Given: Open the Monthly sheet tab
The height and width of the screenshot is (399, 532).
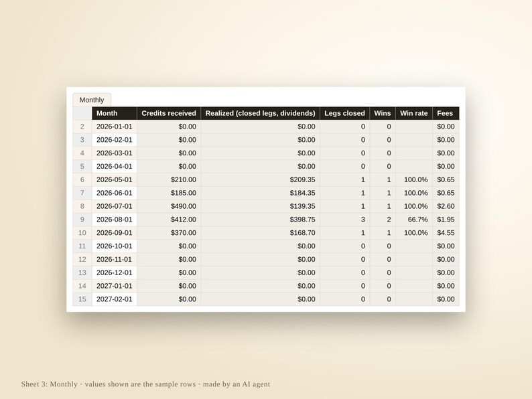Looking at the screenshot, I should 92,100.
